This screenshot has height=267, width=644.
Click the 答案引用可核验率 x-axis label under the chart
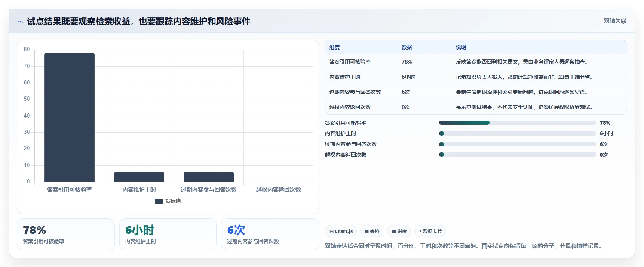click(x=69, y=189)
